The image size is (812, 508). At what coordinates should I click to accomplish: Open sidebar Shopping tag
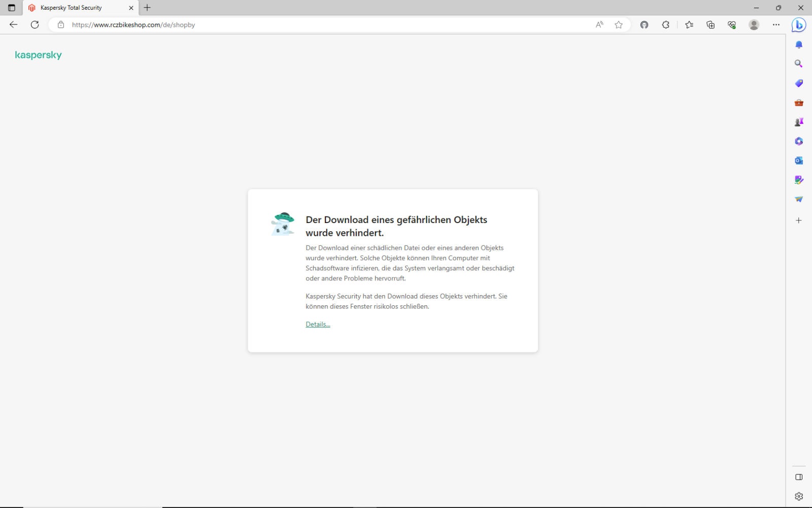coord(799,83)
